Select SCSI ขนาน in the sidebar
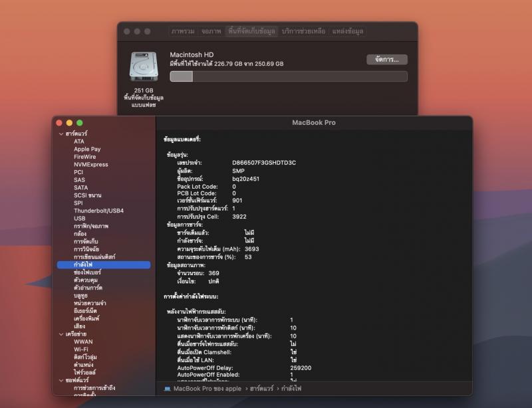This screenshot has width=532, height=408. coord(88,195)
